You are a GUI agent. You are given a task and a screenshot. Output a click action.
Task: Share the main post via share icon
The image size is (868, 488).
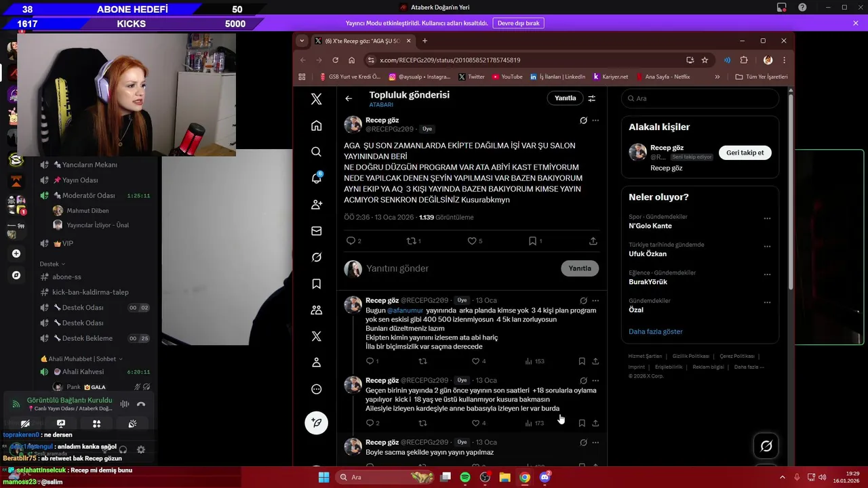pos(593,241)
